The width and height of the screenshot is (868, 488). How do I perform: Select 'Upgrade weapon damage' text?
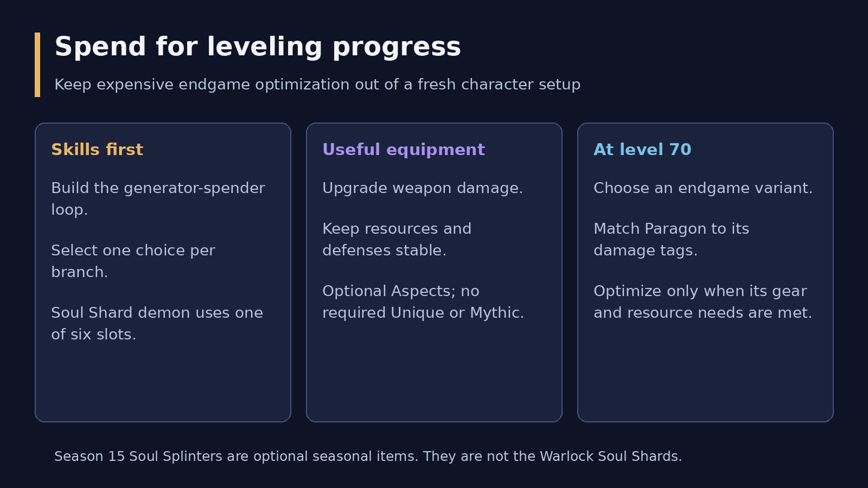coord(423,188)
